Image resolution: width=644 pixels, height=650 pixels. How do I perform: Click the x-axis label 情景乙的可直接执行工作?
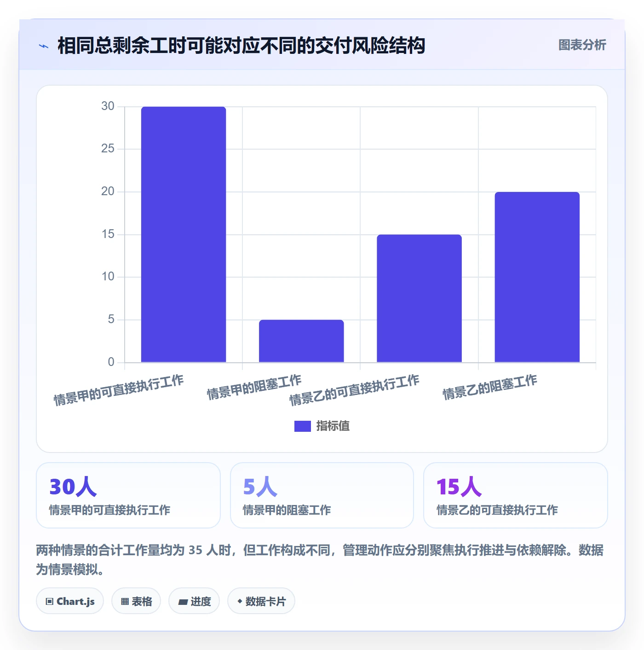click(x=354, y=390)
